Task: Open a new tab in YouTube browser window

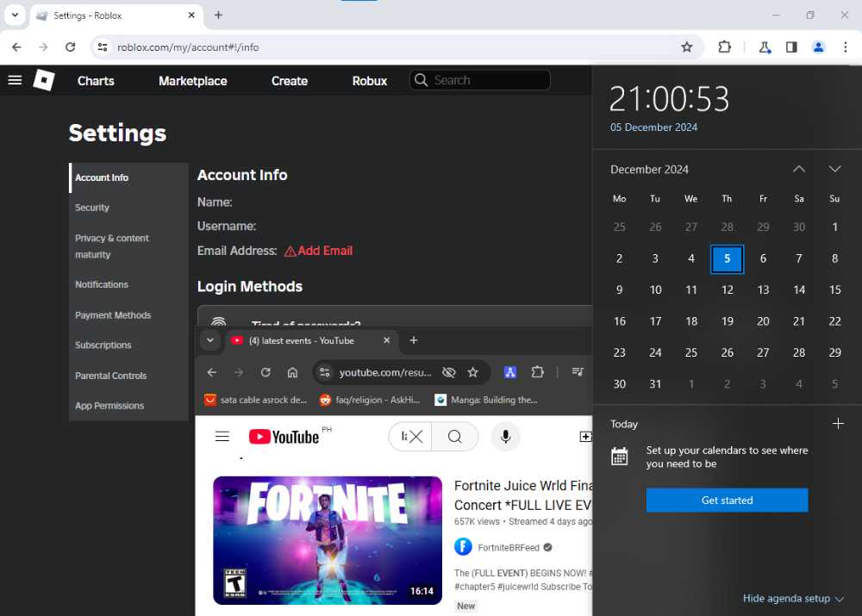Action: [x=414, y=340]
